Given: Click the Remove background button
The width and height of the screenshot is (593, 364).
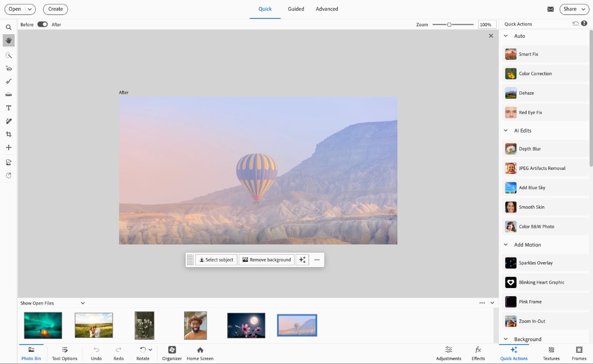Looking at the screenshot, I should pyautogui.click(x=266, y=260).
